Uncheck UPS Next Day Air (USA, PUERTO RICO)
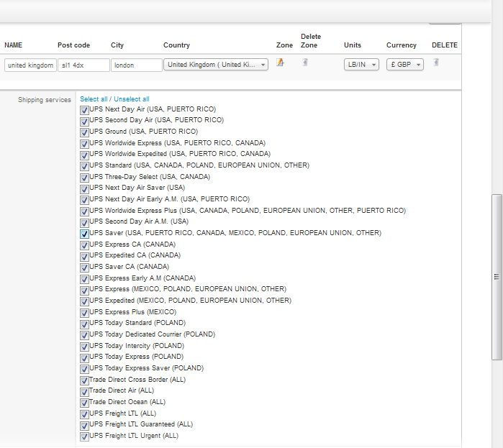 [85, 110]
